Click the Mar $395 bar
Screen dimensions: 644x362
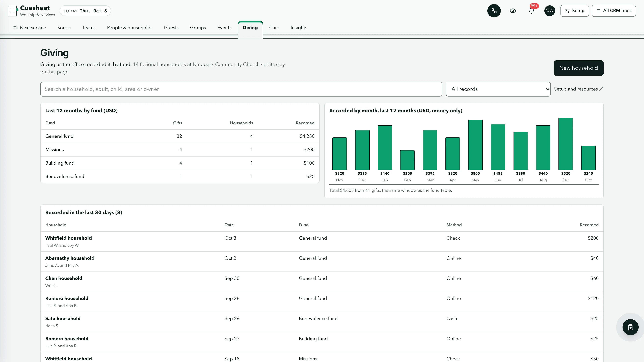(x=430, y=150)
